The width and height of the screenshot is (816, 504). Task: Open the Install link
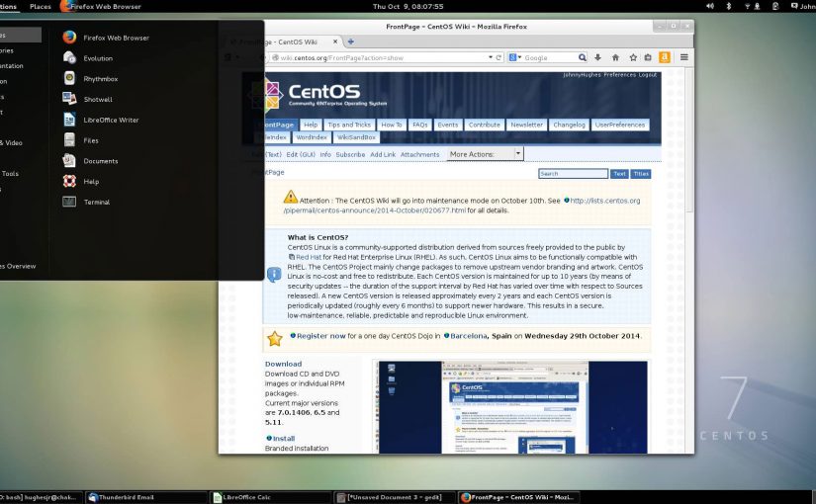[284, 439]
